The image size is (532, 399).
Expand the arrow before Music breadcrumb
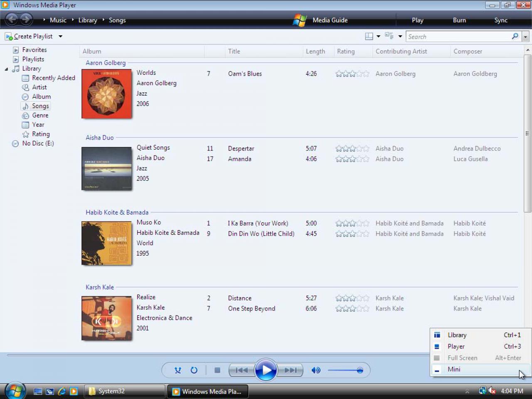(44, 20)
